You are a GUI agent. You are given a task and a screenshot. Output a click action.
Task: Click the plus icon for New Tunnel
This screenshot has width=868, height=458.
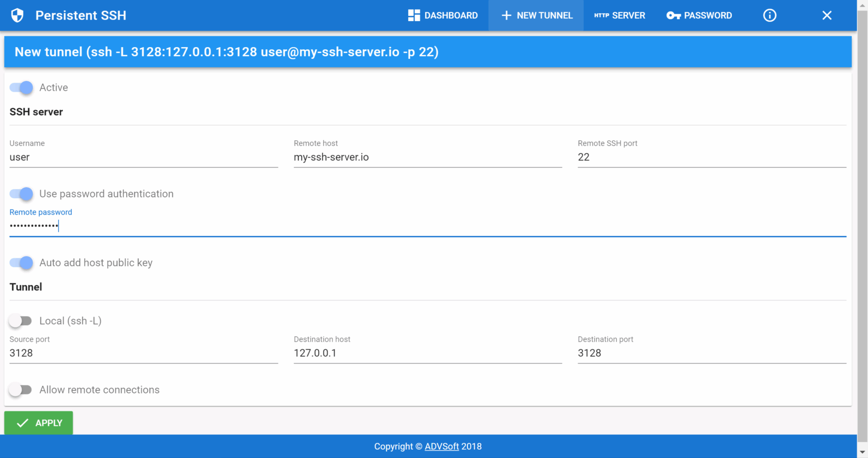coord(506,15)
